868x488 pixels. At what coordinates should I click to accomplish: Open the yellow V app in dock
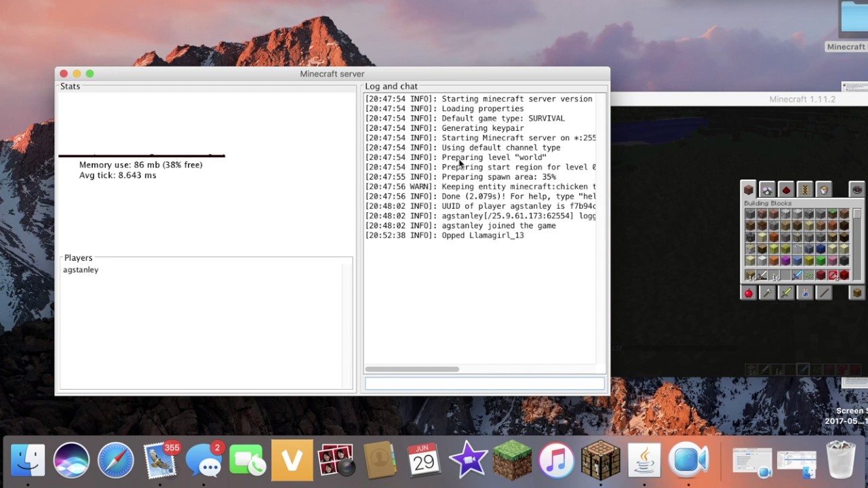pos(292,460)
